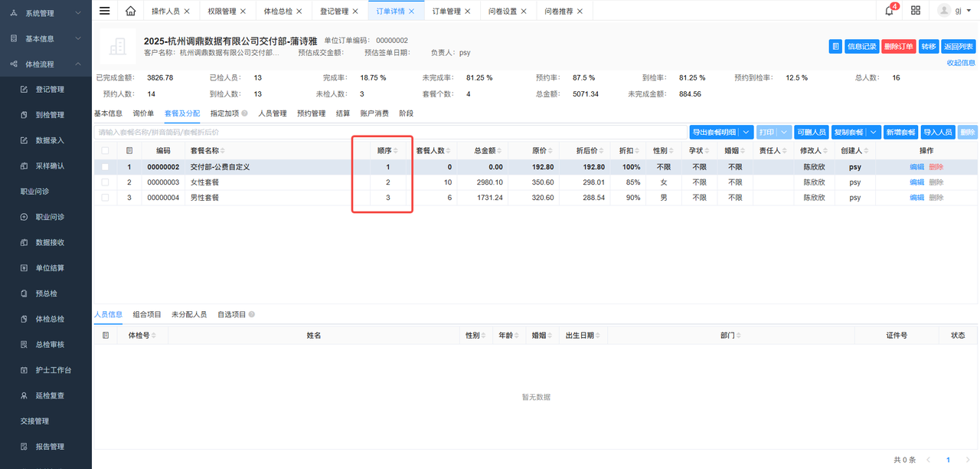Tick the 男性套餐 row checkbox
980x469 pixels.
105,198
